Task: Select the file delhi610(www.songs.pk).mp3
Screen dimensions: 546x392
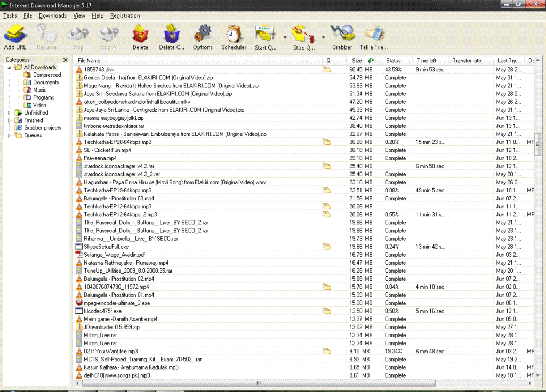Action: [x=117, y=375]
